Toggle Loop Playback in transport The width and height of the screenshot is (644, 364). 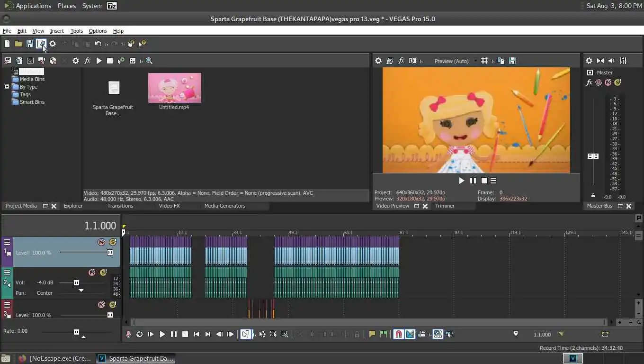coord(139,334)
